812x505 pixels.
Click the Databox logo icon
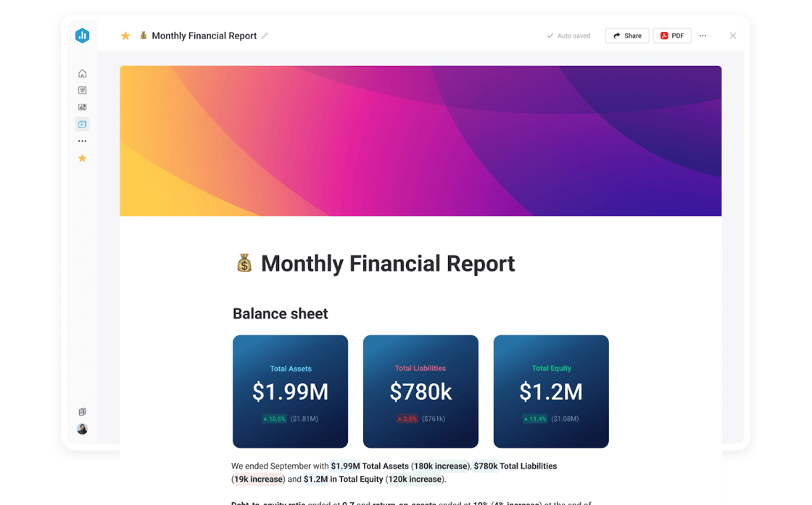click(x=83, y=36)
